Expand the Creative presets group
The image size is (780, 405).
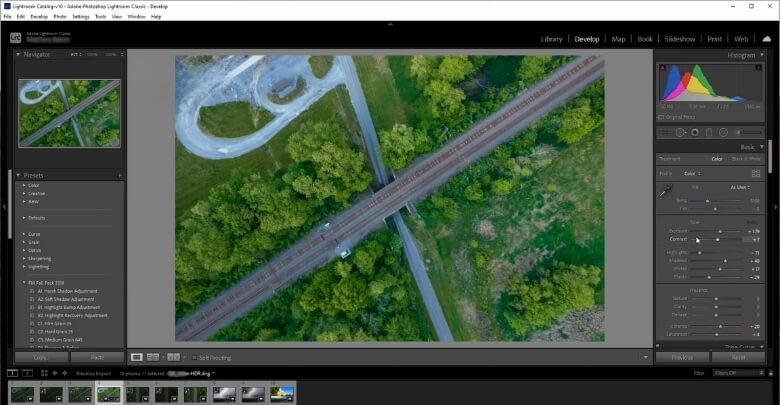point(24,194)
